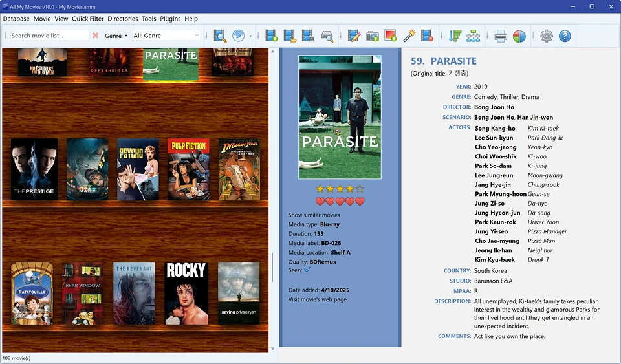621x364 pixels.
Task: Click scenario writer Han Jin-won
Action: [x=535, y=117]
